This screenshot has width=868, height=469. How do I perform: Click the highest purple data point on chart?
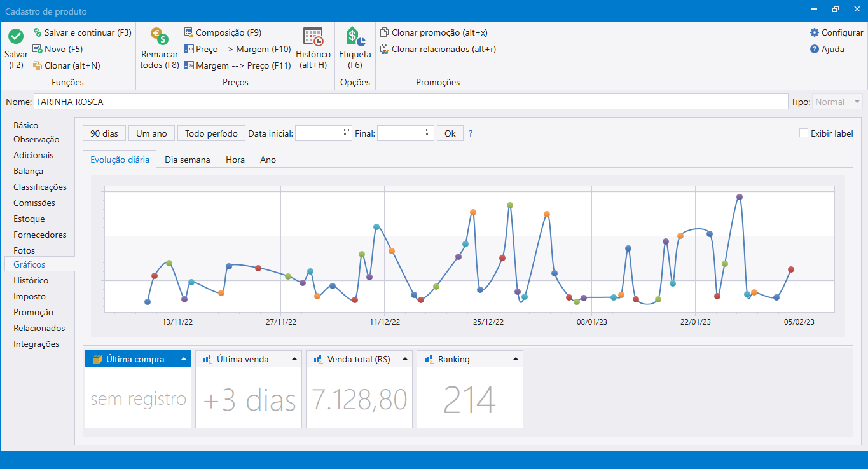(x=739, y=197)
